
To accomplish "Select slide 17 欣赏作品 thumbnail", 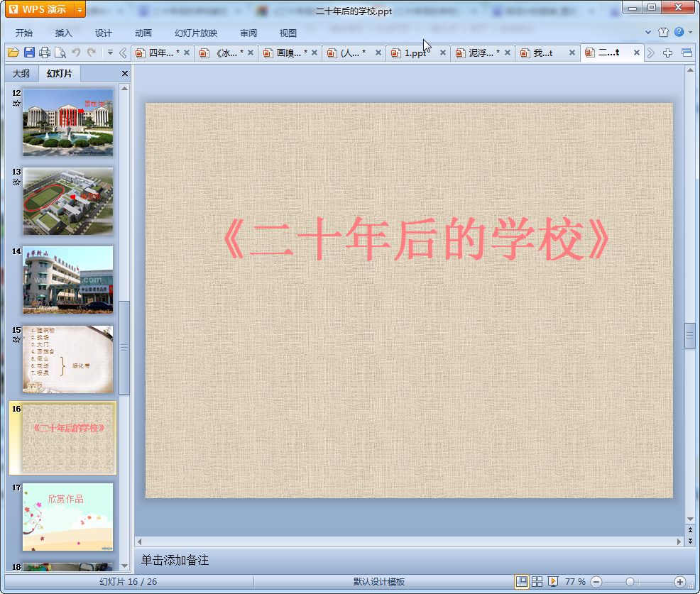I will tap(68, 517).
